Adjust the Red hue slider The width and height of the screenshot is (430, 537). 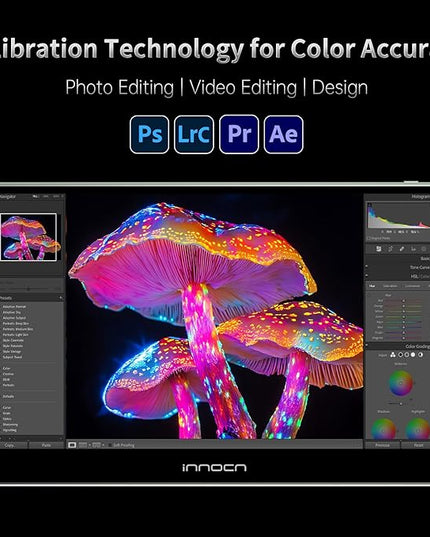point(404,301)
